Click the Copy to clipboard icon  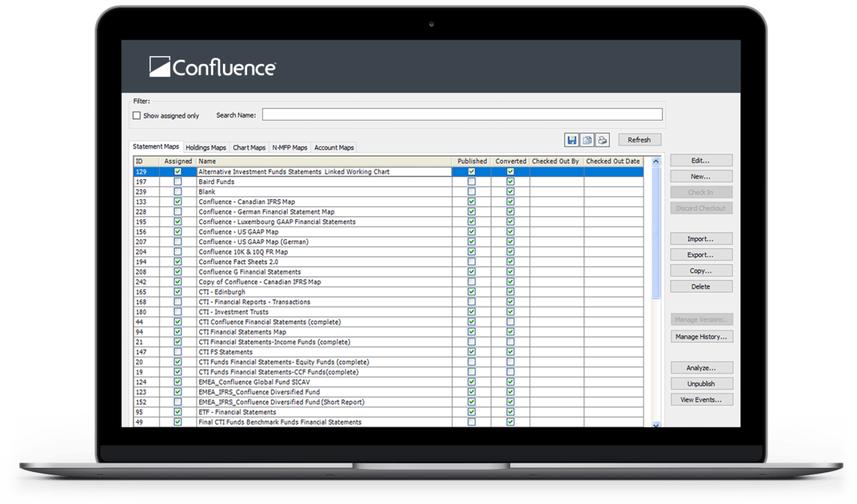(x=587, y=140)
